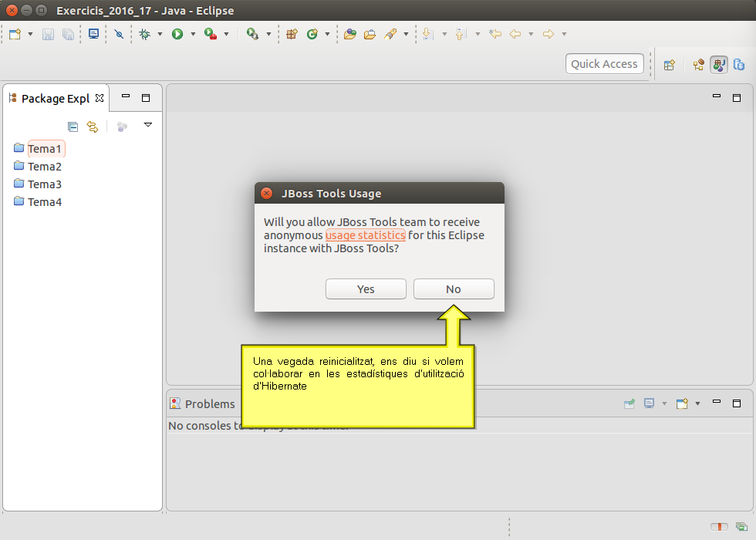Click the Save floppy disk icon

point(48,34)
